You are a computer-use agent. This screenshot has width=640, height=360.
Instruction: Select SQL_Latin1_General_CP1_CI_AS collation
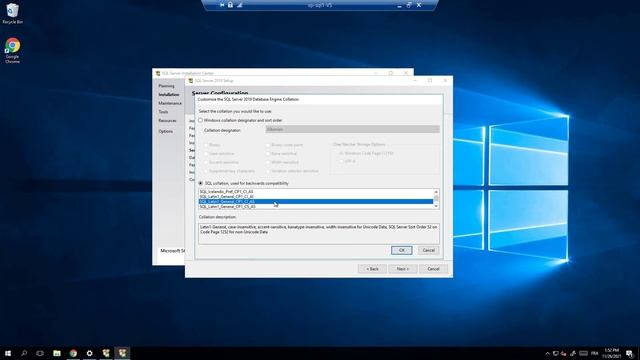coord(316,202)
